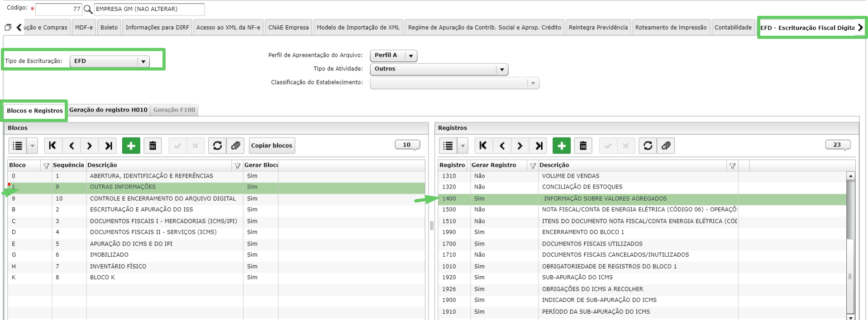The height and width of the screenshot is (320, 868).
Task: Open Perfil de Apresentação do Arquivo dropdown
Action: pos(411,56)
